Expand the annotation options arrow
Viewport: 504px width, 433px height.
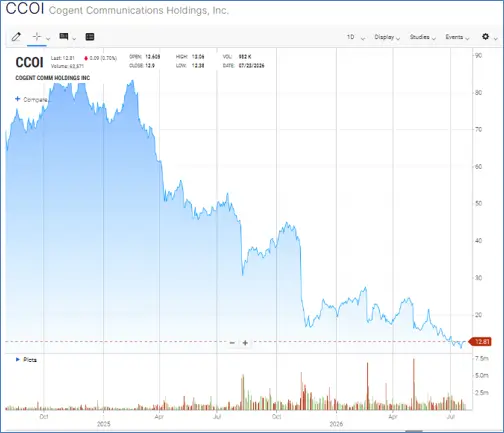coord(74,39)
